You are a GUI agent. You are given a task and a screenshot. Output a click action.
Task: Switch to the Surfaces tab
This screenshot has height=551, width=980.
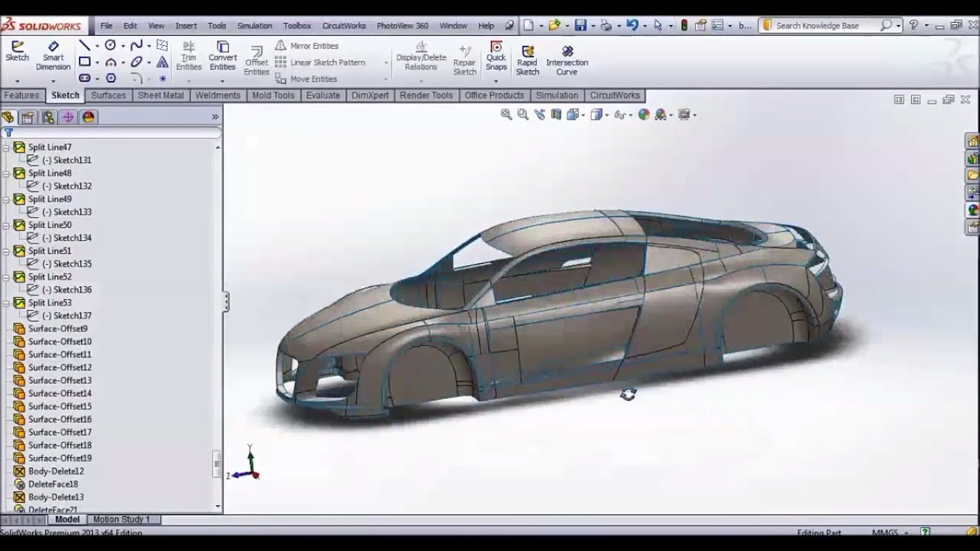pos(108,95)
